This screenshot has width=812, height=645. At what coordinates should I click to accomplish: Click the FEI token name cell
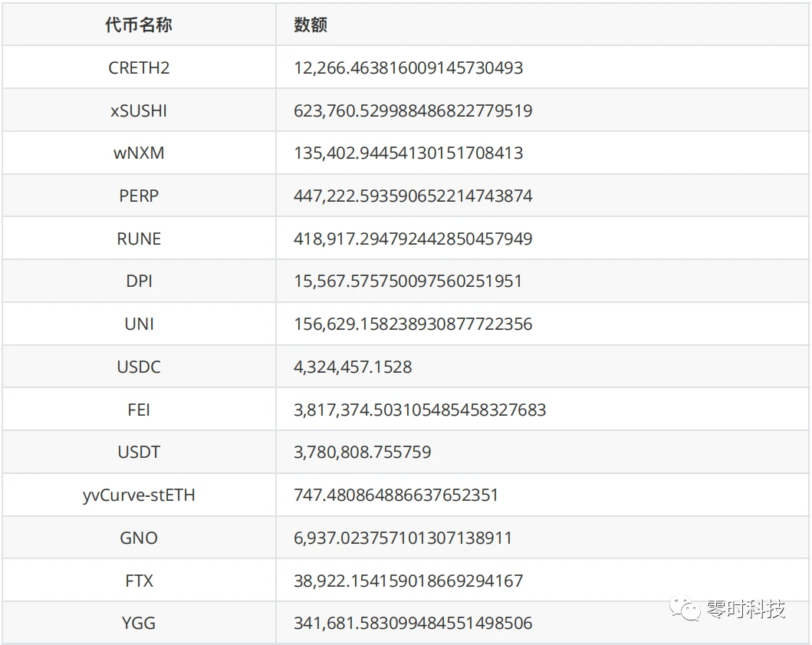(139, 410)
